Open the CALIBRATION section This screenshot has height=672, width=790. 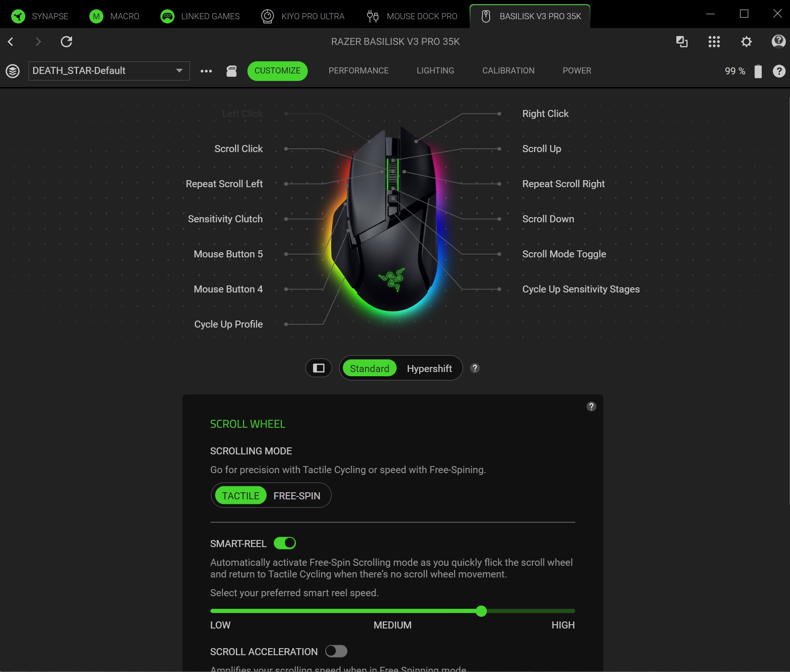pos(508,71)
